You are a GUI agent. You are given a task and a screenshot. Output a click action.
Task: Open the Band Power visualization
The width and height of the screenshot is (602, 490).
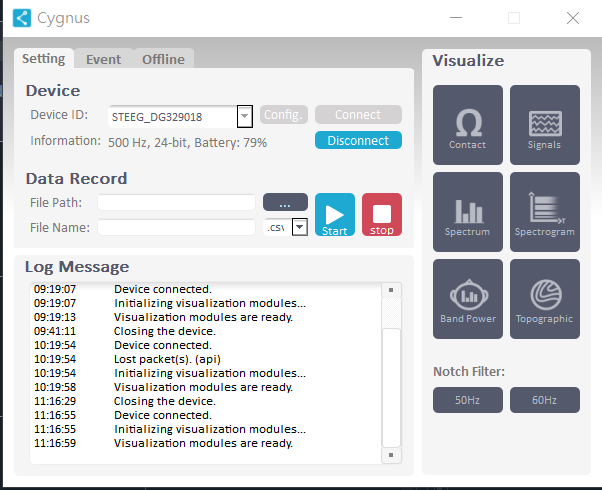(468, 299)
